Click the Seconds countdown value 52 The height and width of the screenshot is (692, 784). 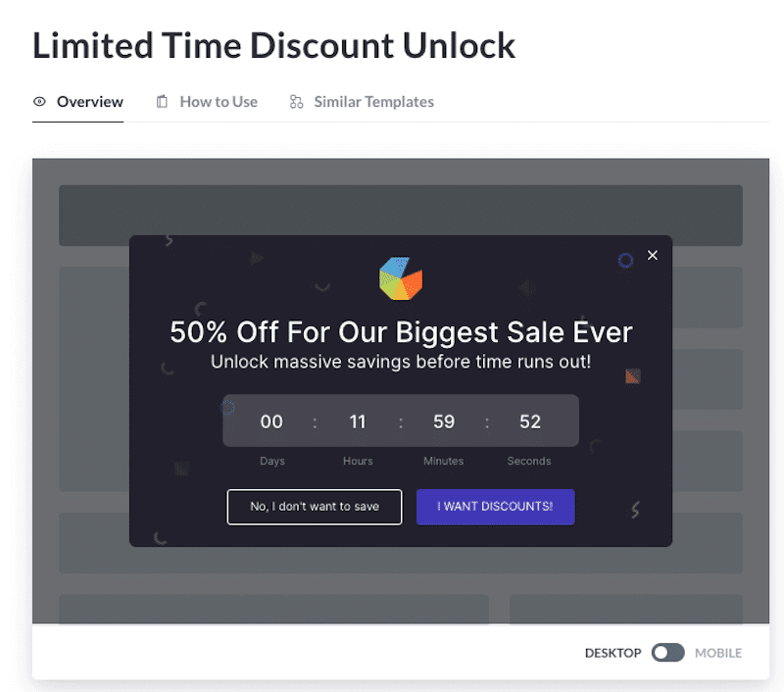click(530, 421)
